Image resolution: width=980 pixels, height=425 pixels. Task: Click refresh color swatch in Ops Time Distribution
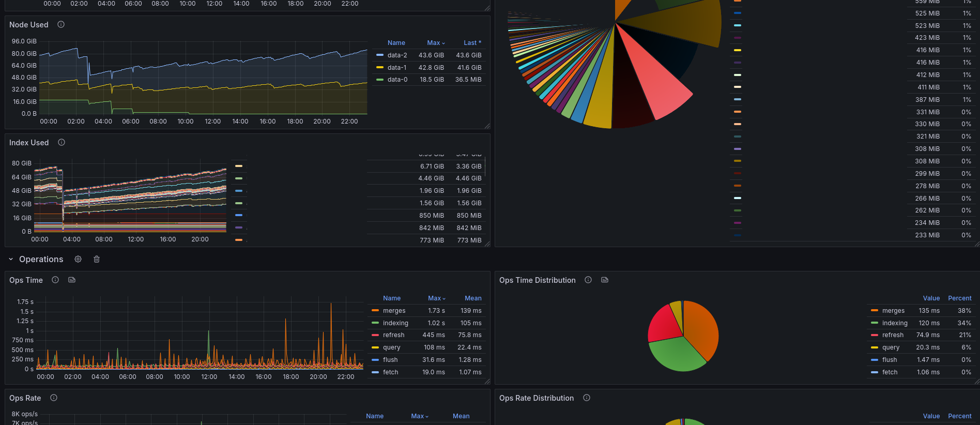click(x=875, y=335)
